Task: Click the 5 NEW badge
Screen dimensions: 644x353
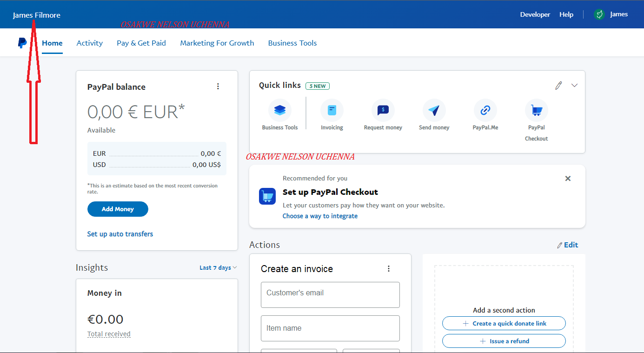Action: (318, 86)
